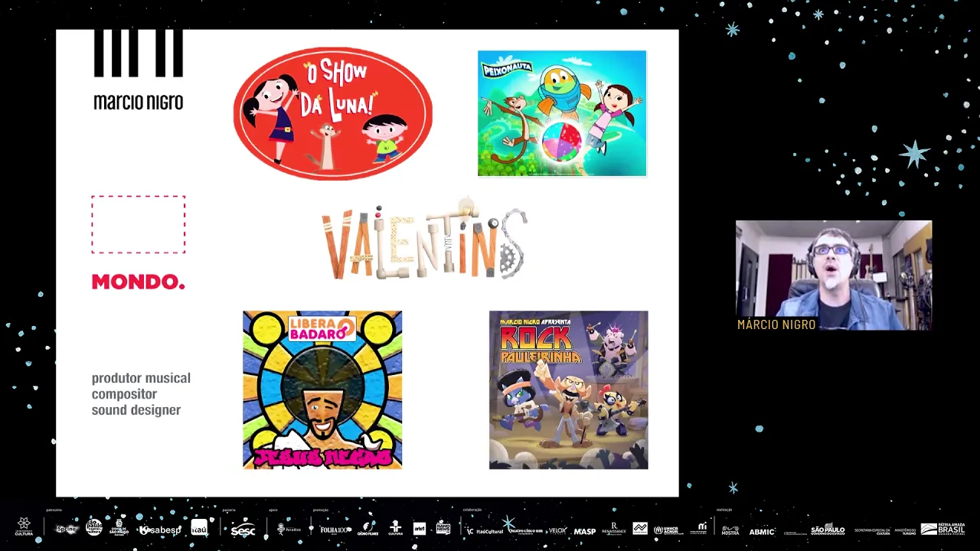
Task: Click the Lei de Incentivo Cultura logo
Action: point(24,527)
